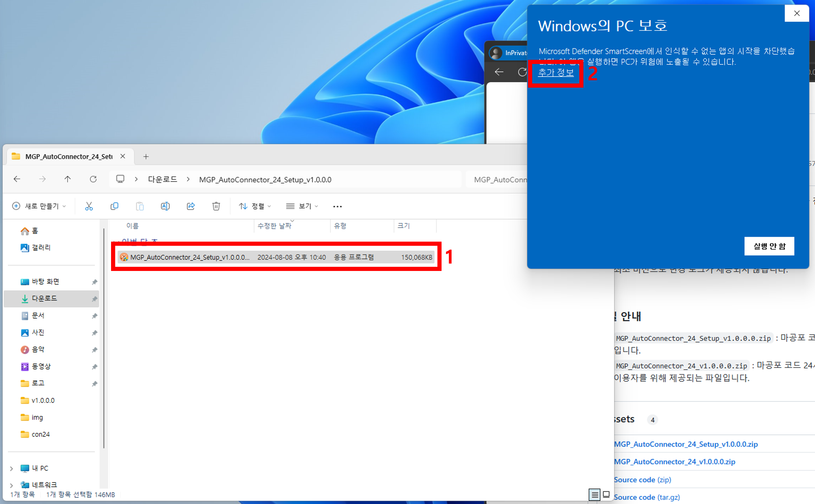
Task: Open the 새로 만들기 dropdown menu
Action: [x=39, y=206]
